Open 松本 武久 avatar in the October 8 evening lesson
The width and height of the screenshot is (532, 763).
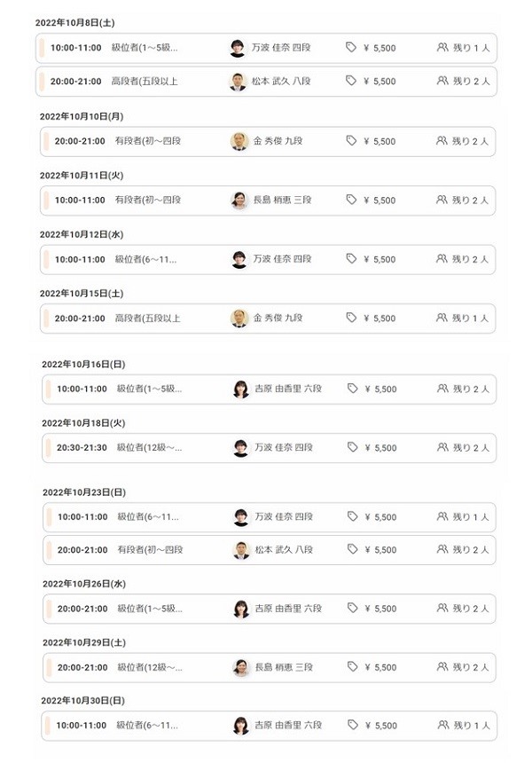237,82
